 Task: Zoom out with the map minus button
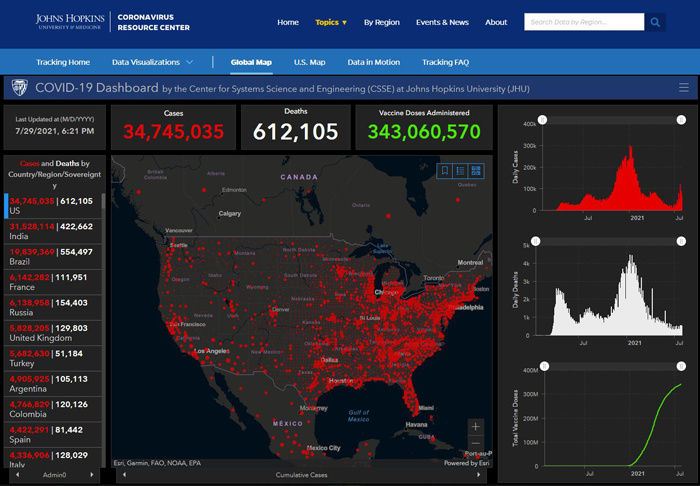[475, 443]
